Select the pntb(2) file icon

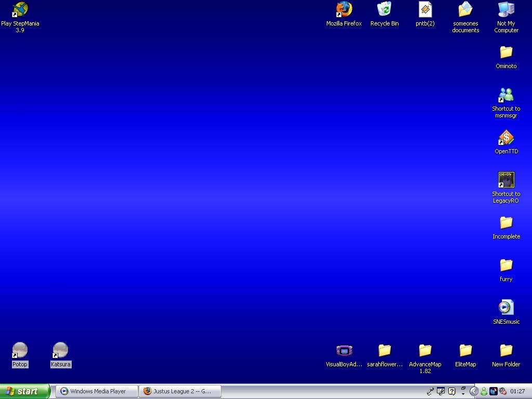(425, 10)
